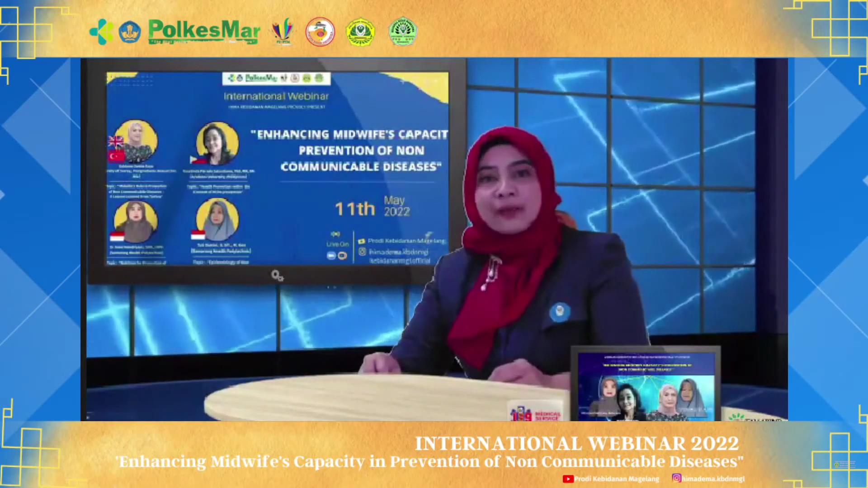The height and width of the screenshot is (488, 868).
Task: Click the Turkey flag on the slide
Action: 116,157
